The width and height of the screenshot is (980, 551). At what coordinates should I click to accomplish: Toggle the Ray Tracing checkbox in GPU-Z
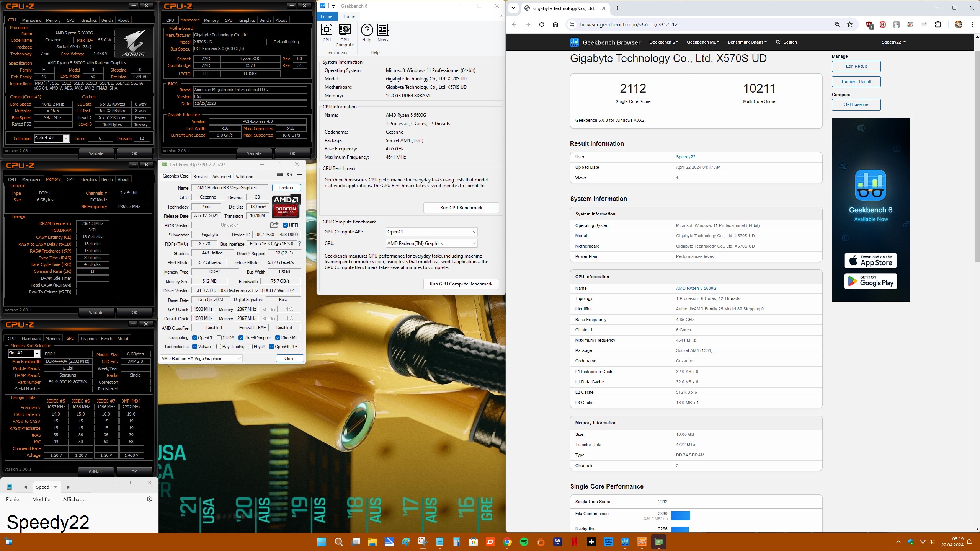tap(219, 347)
